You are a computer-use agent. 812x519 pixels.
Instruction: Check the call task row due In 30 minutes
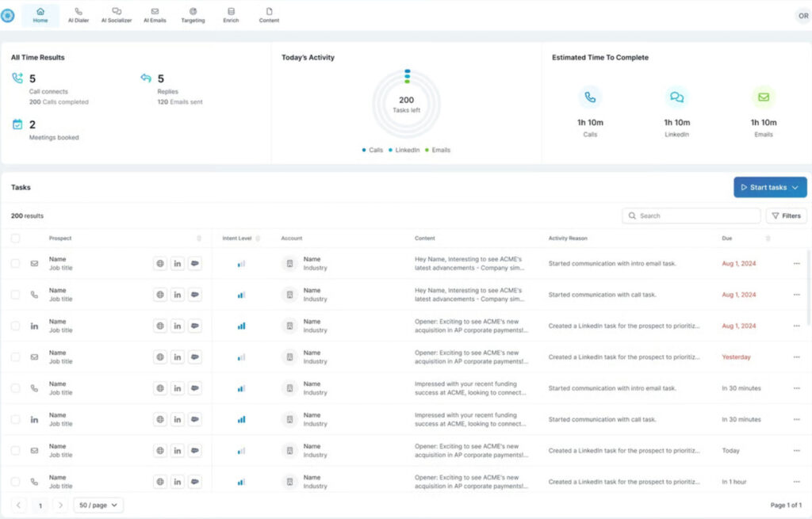[16, 388]
